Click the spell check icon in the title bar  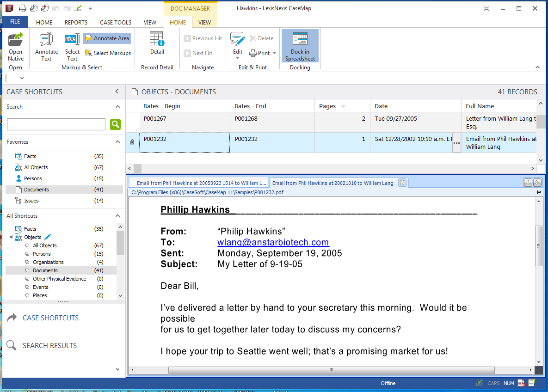[x=78, y=8]
